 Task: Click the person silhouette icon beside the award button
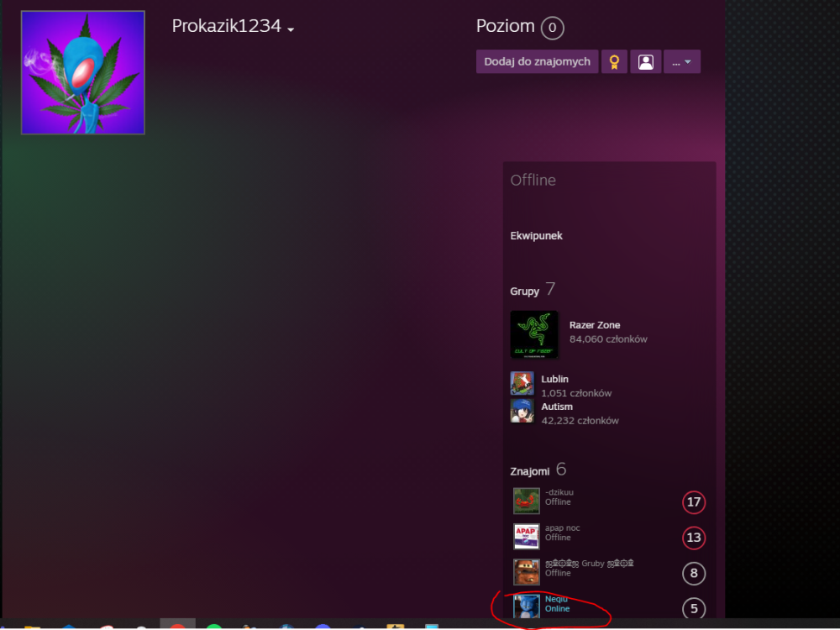tap(645, 61)
